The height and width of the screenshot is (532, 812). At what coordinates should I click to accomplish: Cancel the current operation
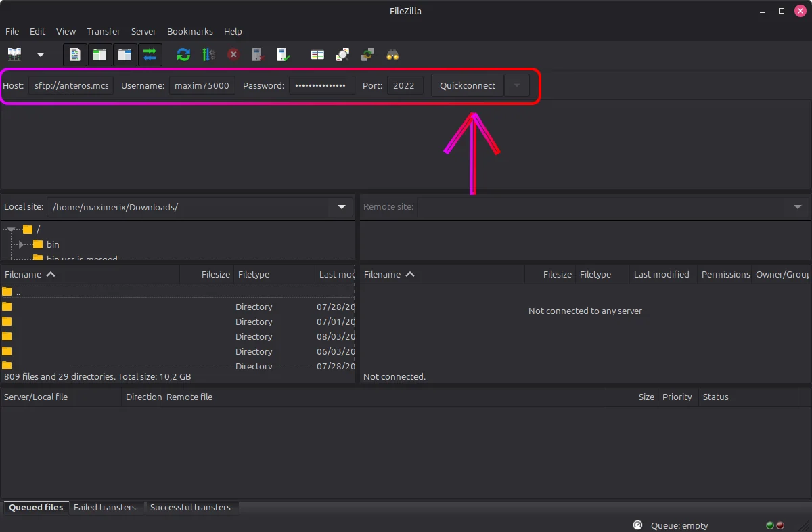(x=233, y=54)
